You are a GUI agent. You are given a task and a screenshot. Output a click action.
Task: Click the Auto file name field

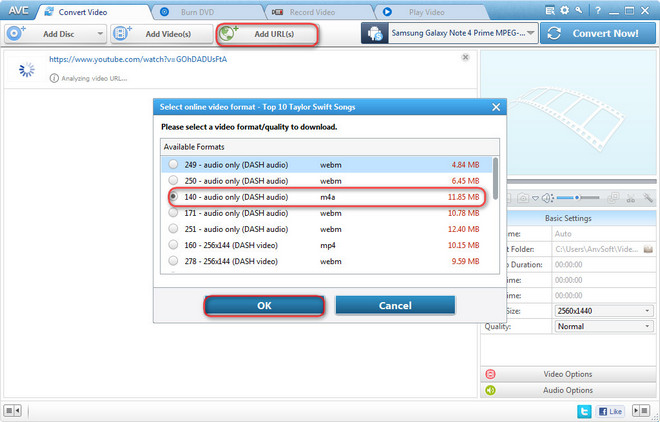click(x=604, y=234)
